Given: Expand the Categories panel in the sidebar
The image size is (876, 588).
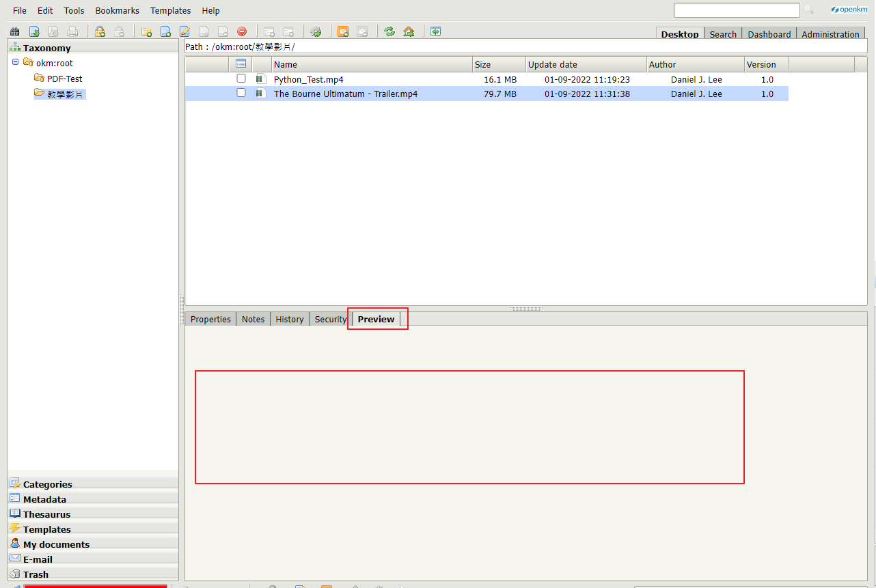Looking at the screenshot, I should click(47, 484).
